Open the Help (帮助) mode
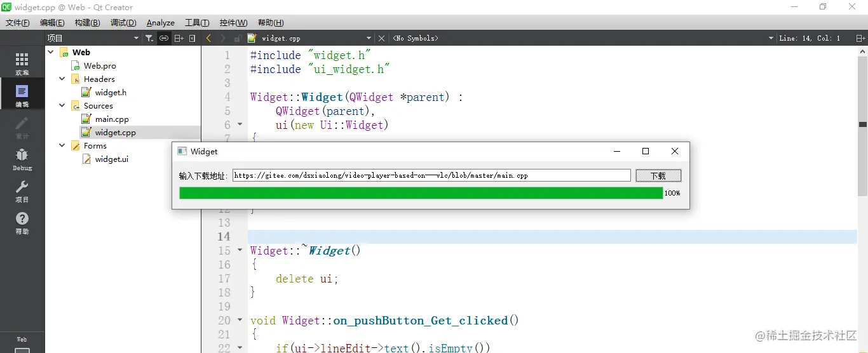Screen dimensions: 868x353 click(22, 223)
